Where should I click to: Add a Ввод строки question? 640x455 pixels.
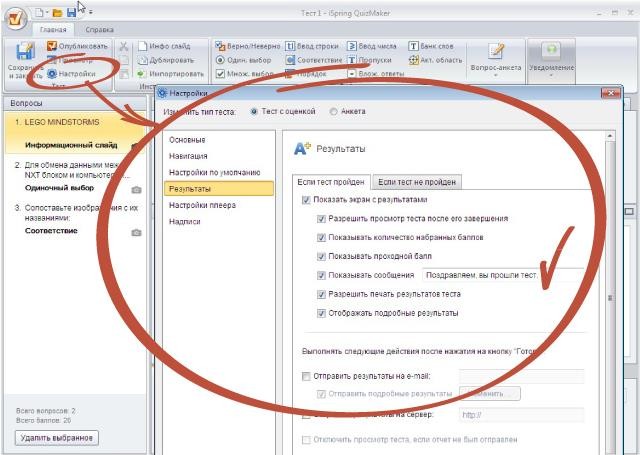click(312, 46)
